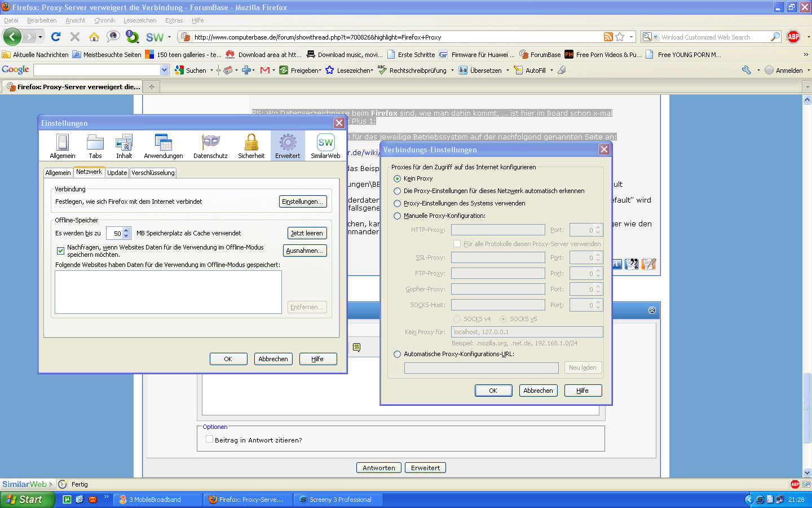Open the new tab plus button
Screen dimensions: 812x508
click(151, 86)
